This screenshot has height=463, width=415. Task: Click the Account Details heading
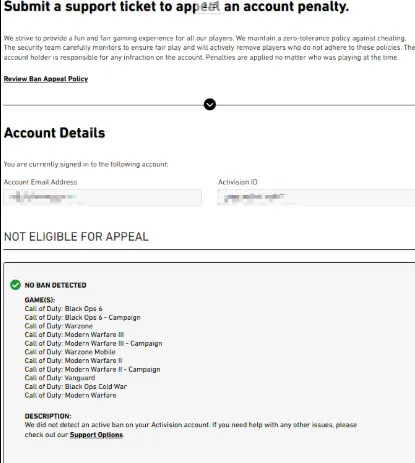coord(54,133)
